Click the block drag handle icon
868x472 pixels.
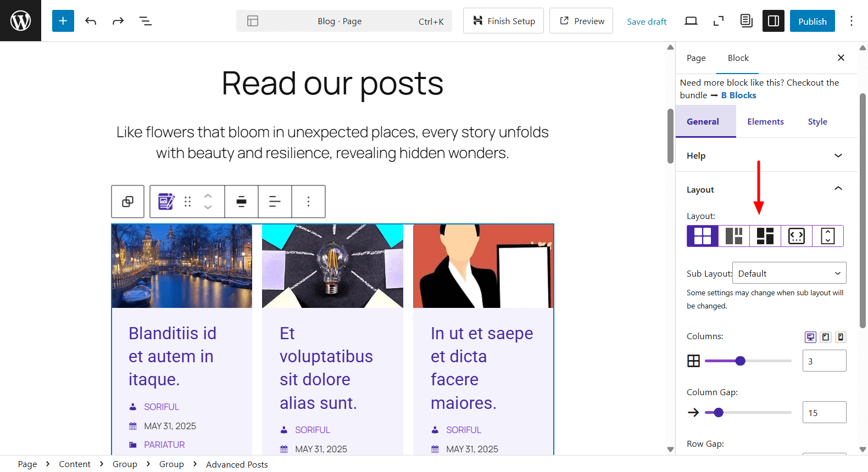[188, 201]
